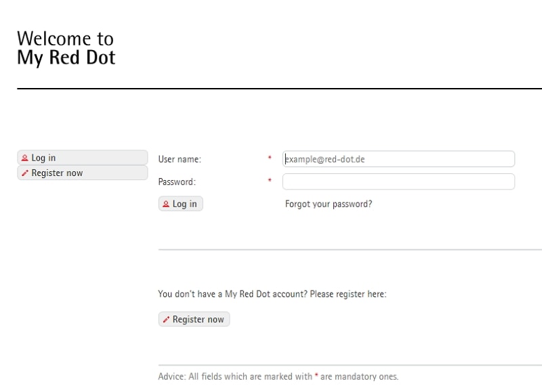The width and height of the screenshot is (542, 392).
Task: Click the Advice note about mandatory fields
Action: [x=278, y=376]
